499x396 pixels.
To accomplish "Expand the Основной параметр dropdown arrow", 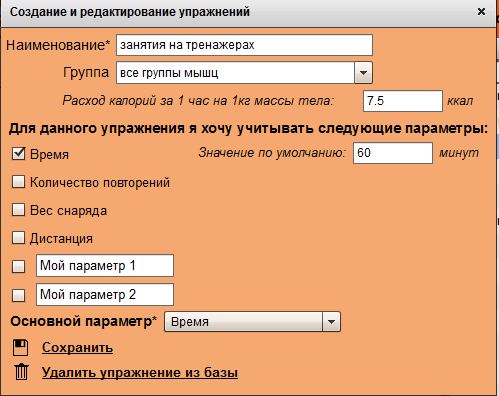I will [331, 322].
